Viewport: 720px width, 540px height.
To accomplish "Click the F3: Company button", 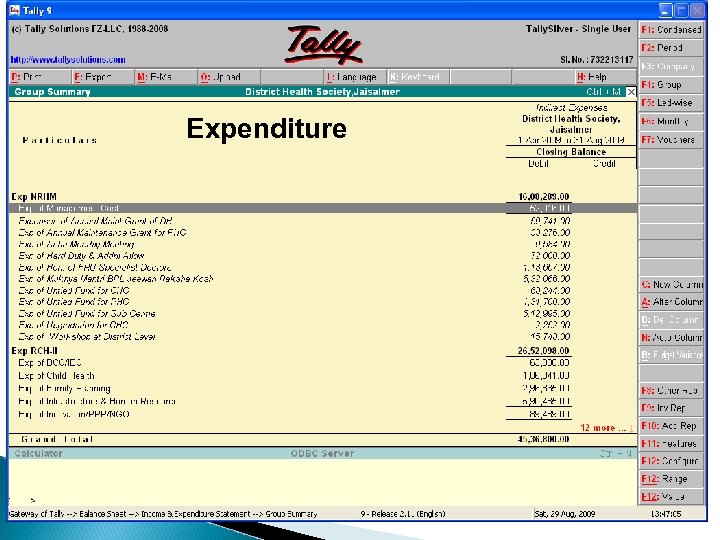I will click(x=671, y=66).
